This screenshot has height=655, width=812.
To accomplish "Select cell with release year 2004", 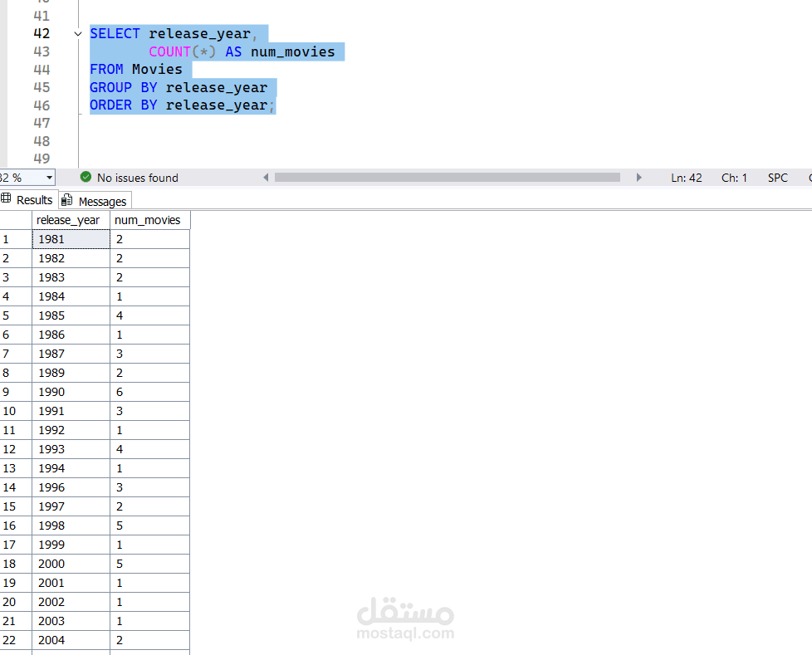I will [71, 640].
